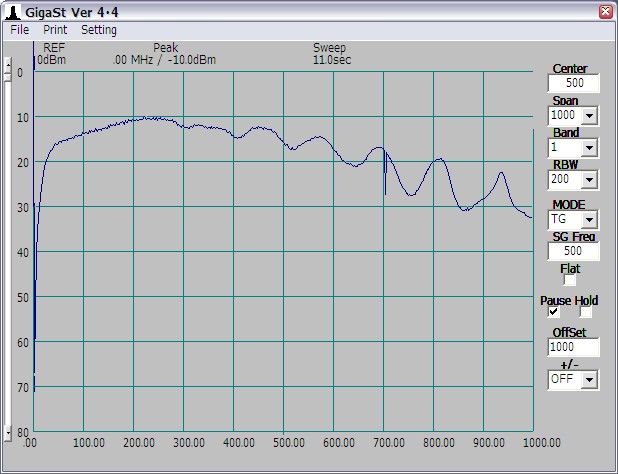
Task: Click the reference level slider thumb
Action: click(x=7, y=77)
